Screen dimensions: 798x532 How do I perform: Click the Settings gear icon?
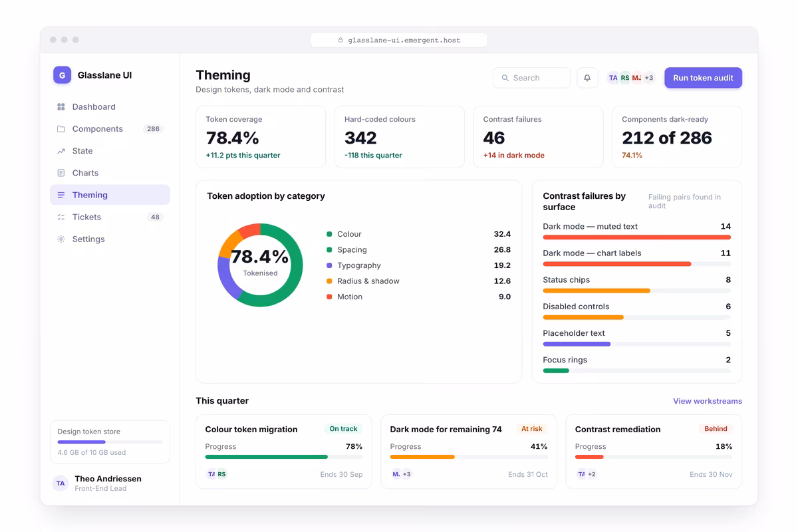point(61,239)
